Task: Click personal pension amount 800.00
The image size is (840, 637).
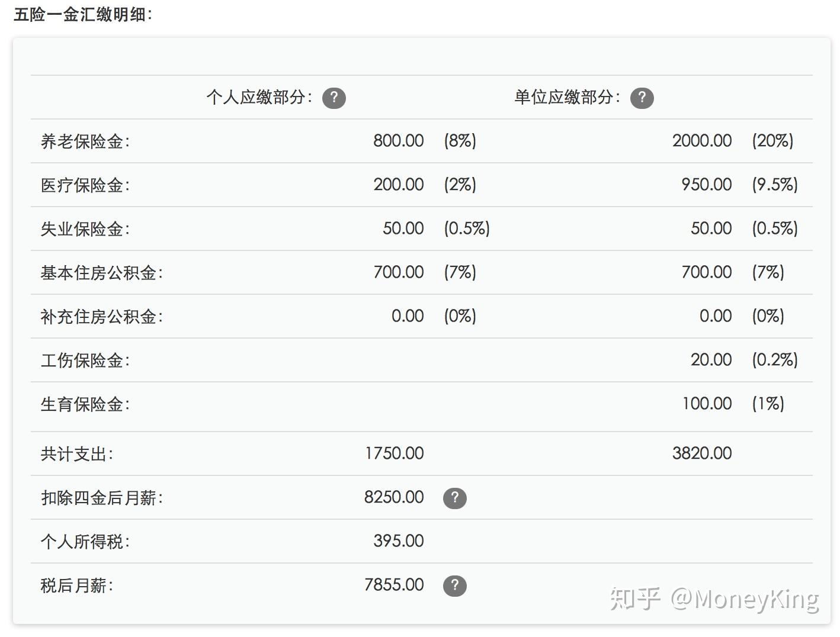Action: tap(398, 141)
